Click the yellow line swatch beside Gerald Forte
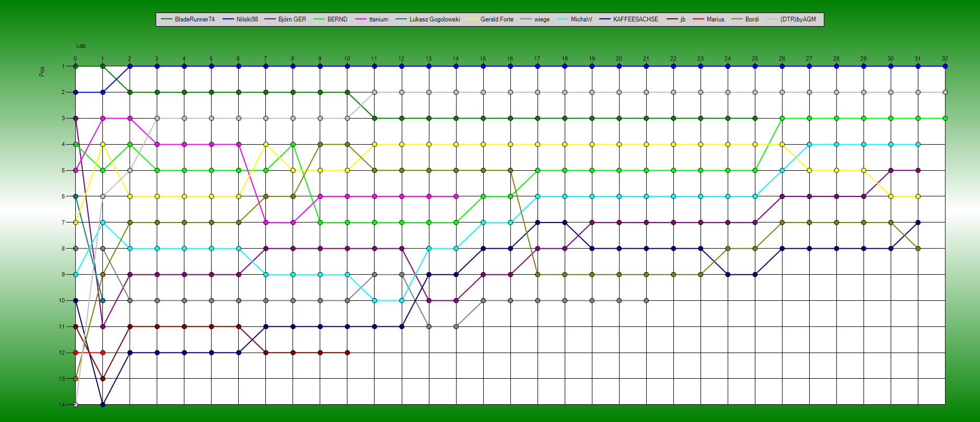 tap(473, 19)
